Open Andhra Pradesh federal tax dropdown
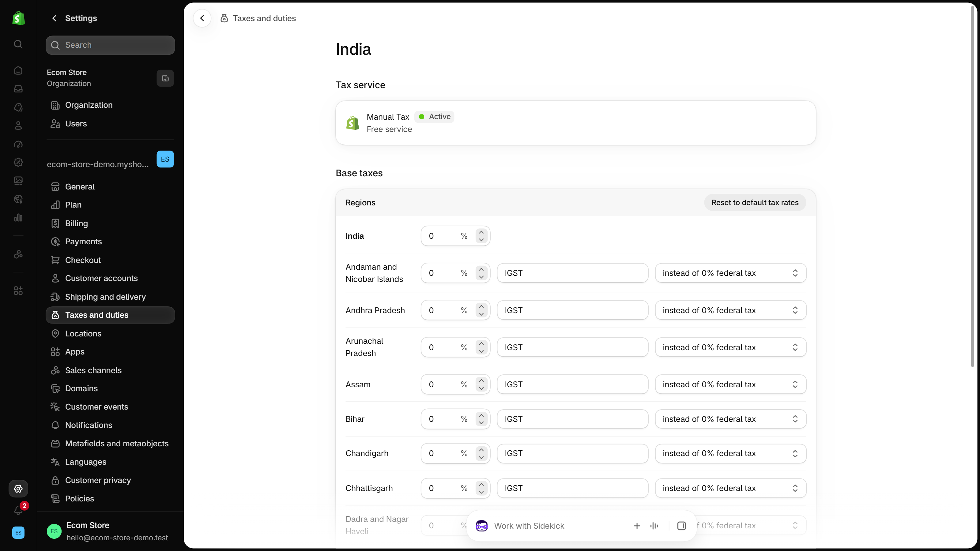Image resolution: width=980 pixels, height=551 pixels. pos(730,310)
